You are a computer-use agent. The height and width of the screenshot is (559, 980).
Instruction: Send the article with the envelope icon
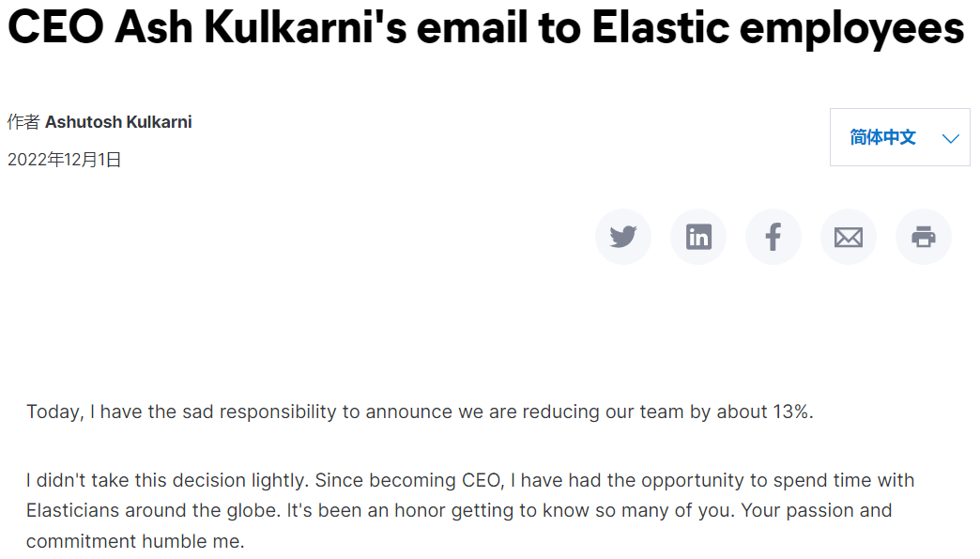[x=849, y=237]
